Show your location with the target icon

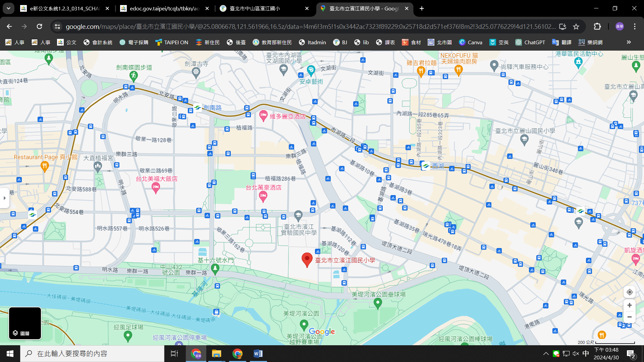pos(630,292)
